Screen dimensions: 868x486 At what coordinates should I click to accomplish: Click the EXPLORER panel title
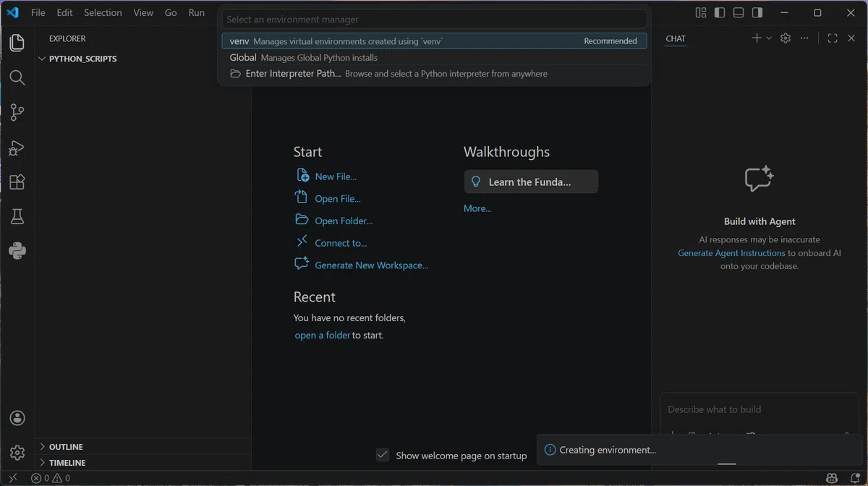[67, 38]
